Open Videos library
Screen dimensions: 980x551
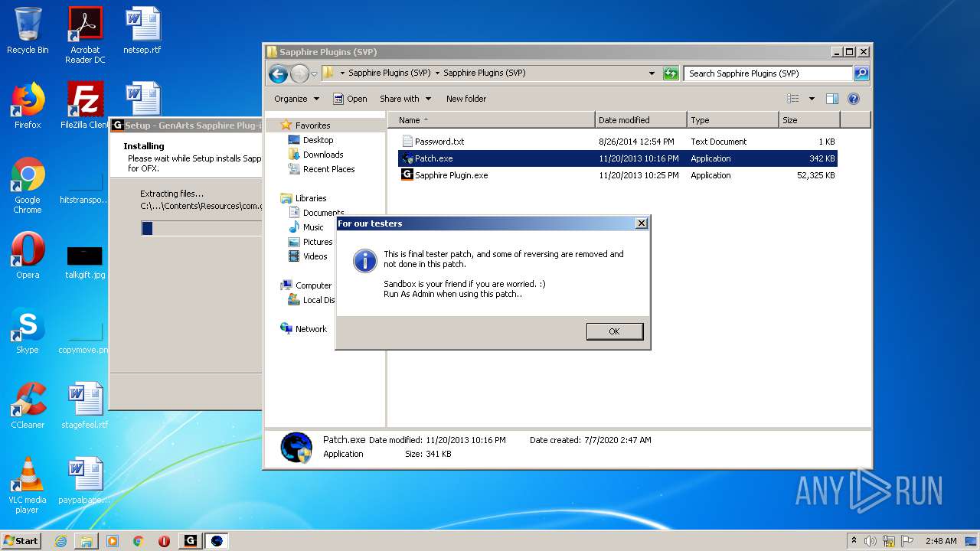click(x=315, y=256)
